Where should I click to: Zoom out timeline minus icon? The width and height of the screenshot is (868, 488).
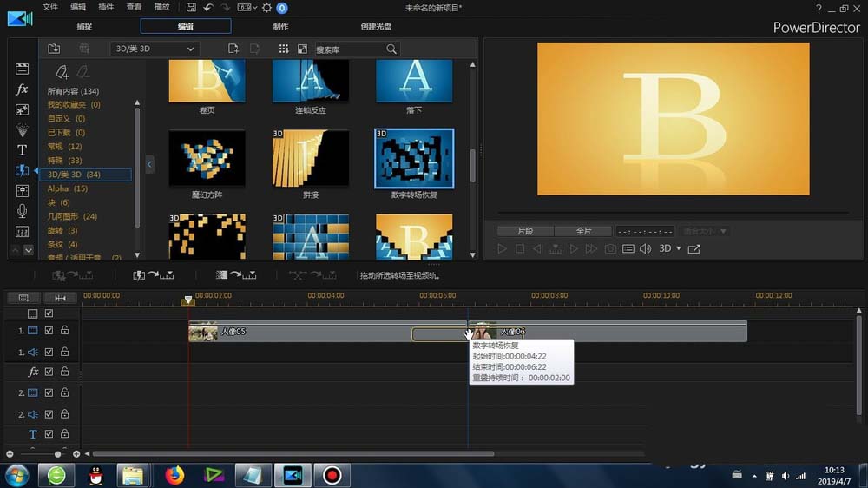pyautogui.click(x=10, y=454)
